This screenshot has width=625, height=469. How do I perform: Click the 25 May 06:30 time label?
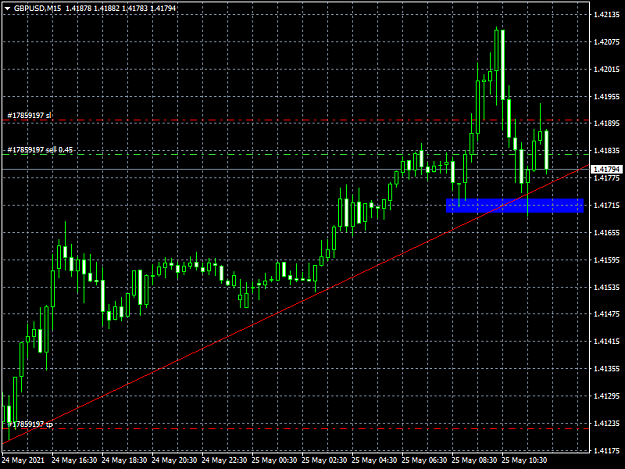click(425, 460)
